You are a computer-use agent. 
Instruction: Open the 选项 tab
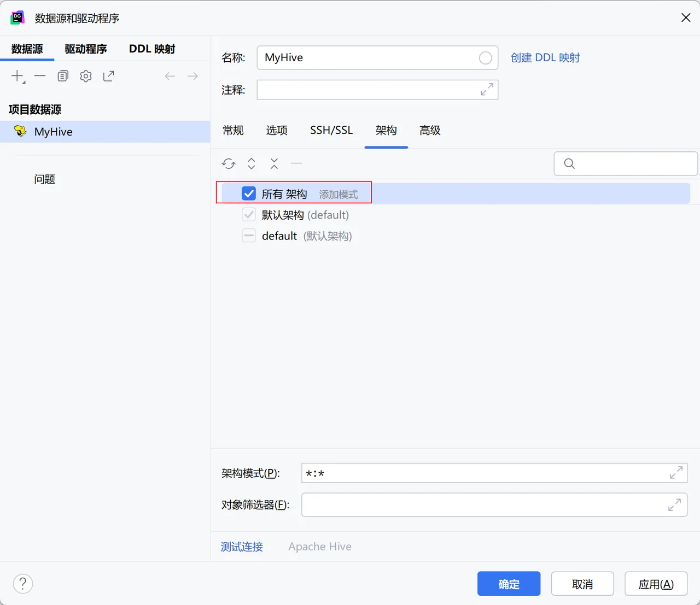[x=277, y=131]
